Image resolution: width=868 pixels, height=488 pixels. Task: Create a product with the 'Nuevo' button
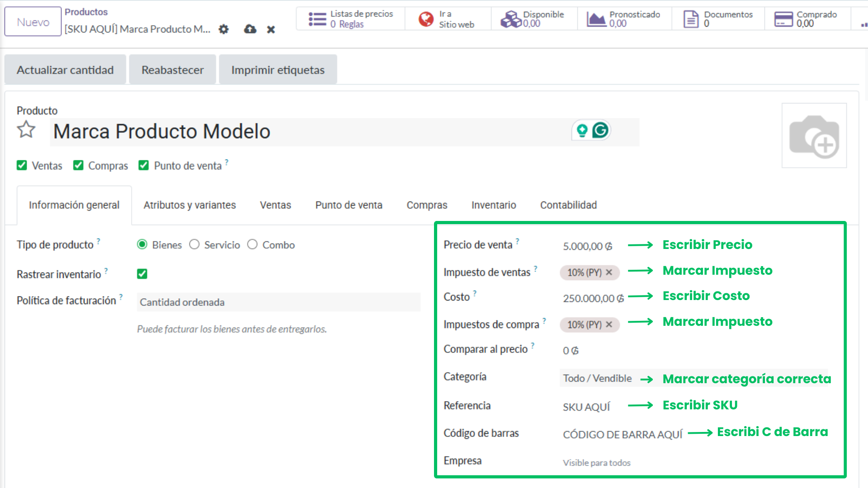(33, 21)
